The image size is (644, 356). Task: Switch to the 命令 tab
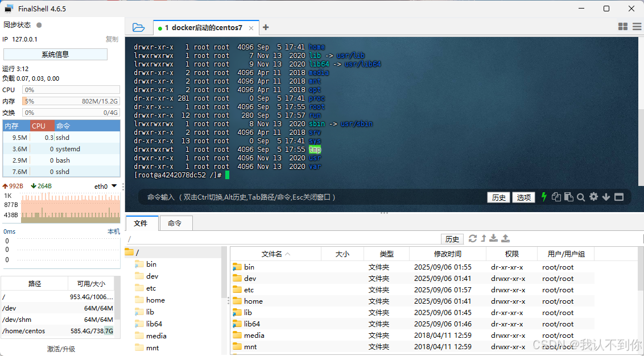tap(175, 223)
